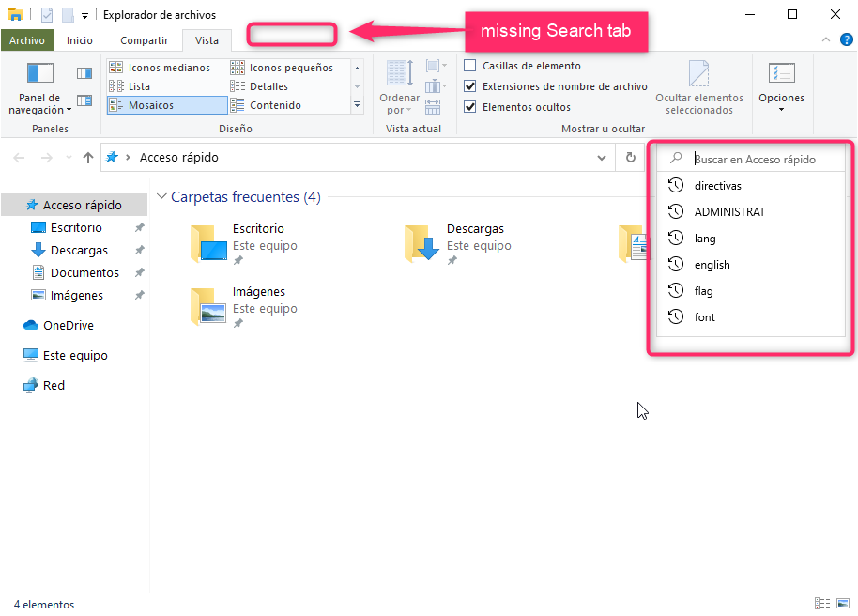The height and width of the screenshot is (616, 858).
Task: Select the Descargas folder tile
Action: point(458,244)
